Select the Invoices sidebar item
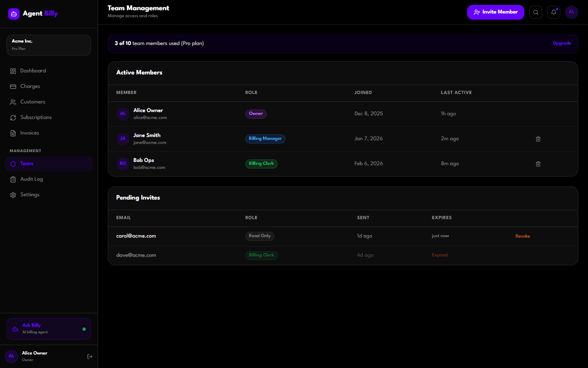The width and height of the screenshot is (588, 368). 29,133
